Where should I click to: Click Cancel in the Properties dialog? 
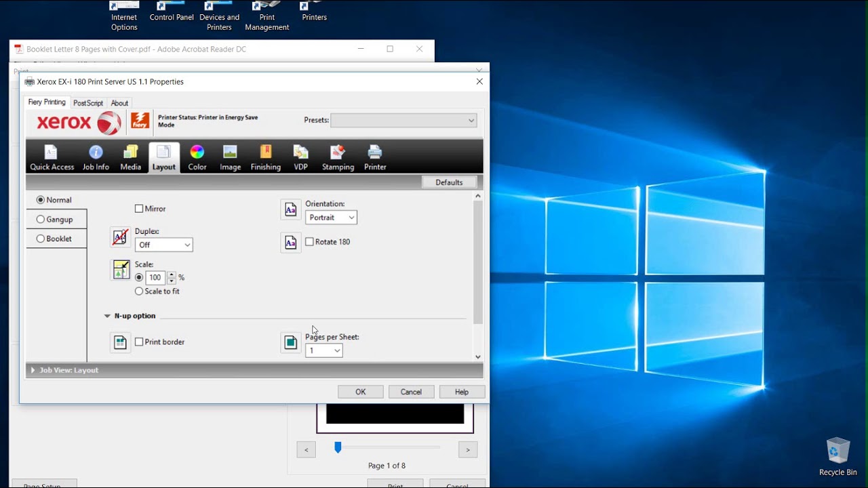[x=411, y=392]
